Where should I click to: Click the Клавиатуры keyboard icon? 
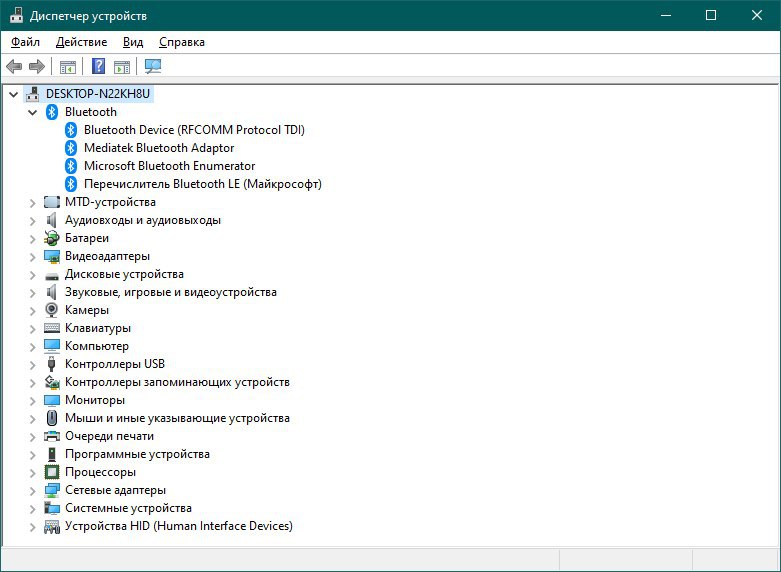pos(52,328)
